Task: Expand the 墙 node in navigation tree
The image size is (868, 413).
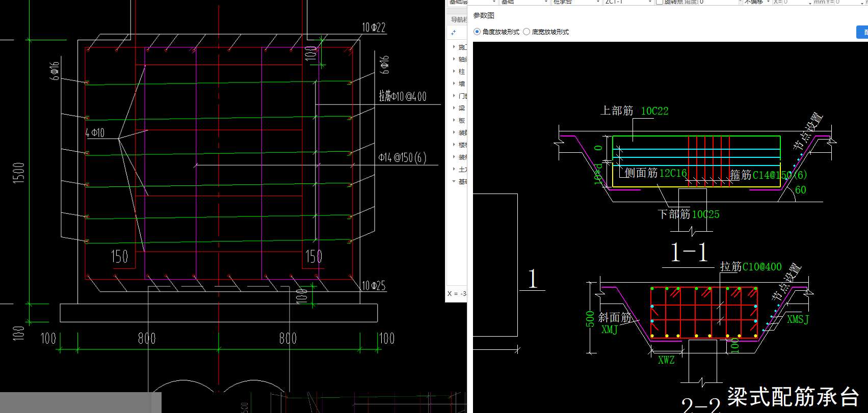Action: pos(454,84)
